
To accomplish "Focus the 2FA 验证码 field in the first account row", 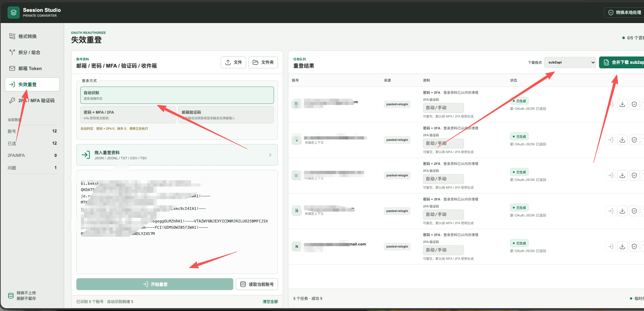I will coord(444,108).
